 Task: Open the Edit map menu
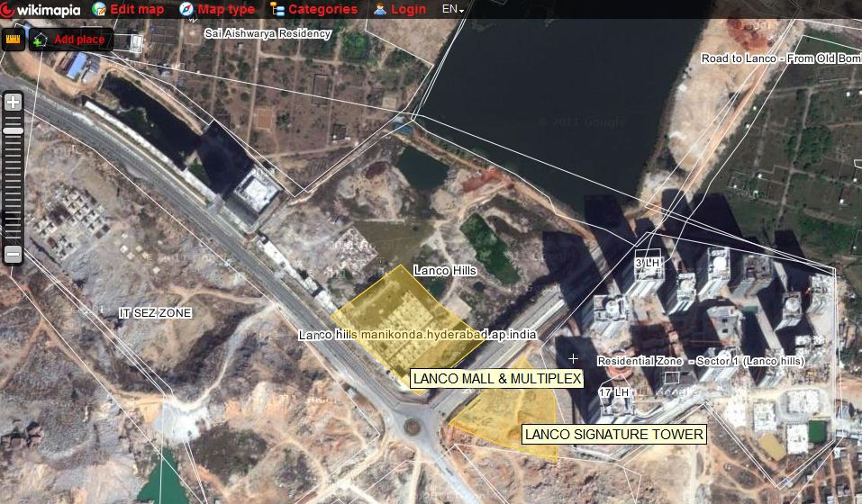[x=137, y=9]
